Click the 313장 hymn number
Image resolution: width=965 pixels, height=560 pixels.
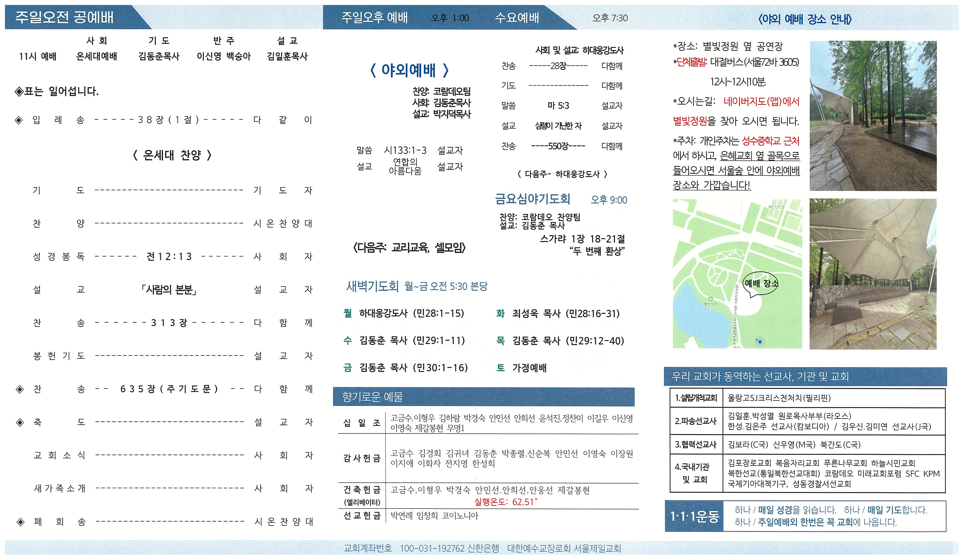click(x=169, y=323)
